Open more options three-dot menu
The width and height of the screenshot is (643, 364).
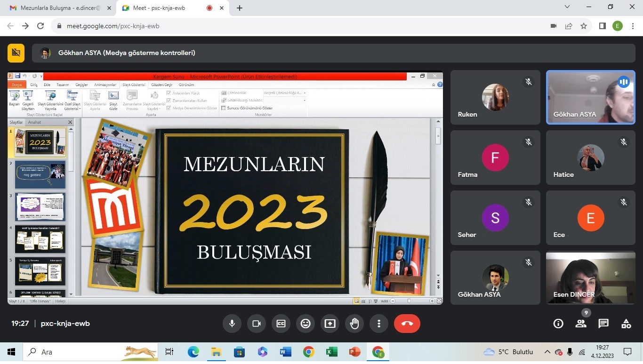(379, 324)
